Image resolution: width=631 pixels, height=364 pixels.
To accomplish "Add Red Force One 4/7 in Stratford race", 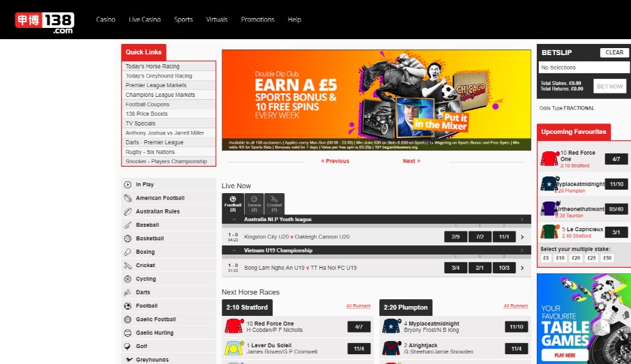I will (358, 326).
